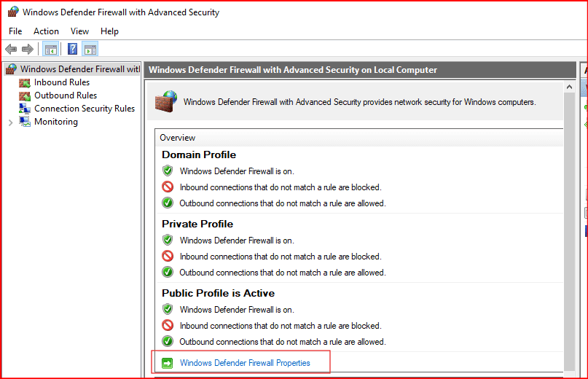Image resolution: width=588 pixels, height=379 pixels.
Task: Toggle the Show/Hide Action Pane toolbar button
Action: click(90, 50)
